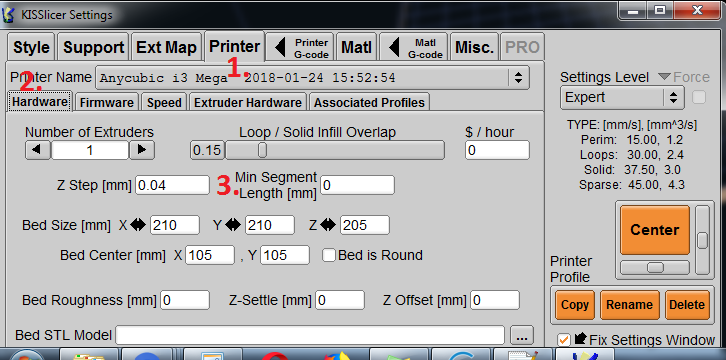The image size is (726, 360).
Task: Toggle the Fix Settings Window checkbox
Action: 563,340
